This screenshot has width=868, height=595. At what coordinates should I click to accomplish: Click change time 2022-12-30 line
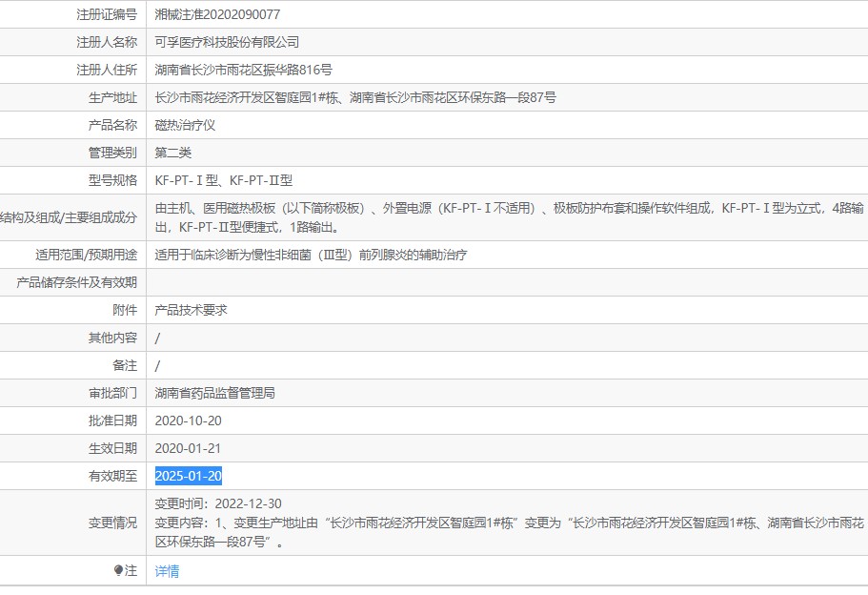click(x=218, y=503)
